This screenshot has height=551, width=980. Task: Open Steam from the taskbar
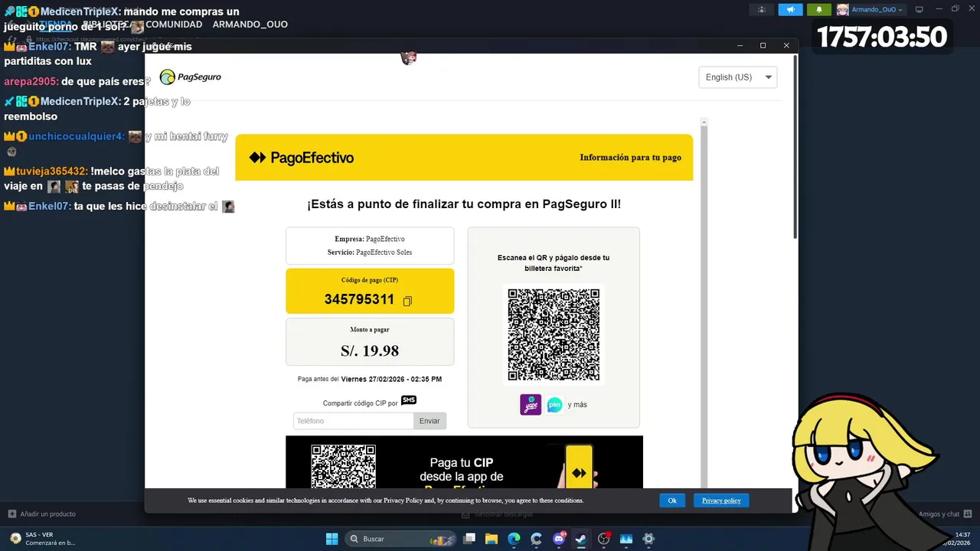pos(581,539)
